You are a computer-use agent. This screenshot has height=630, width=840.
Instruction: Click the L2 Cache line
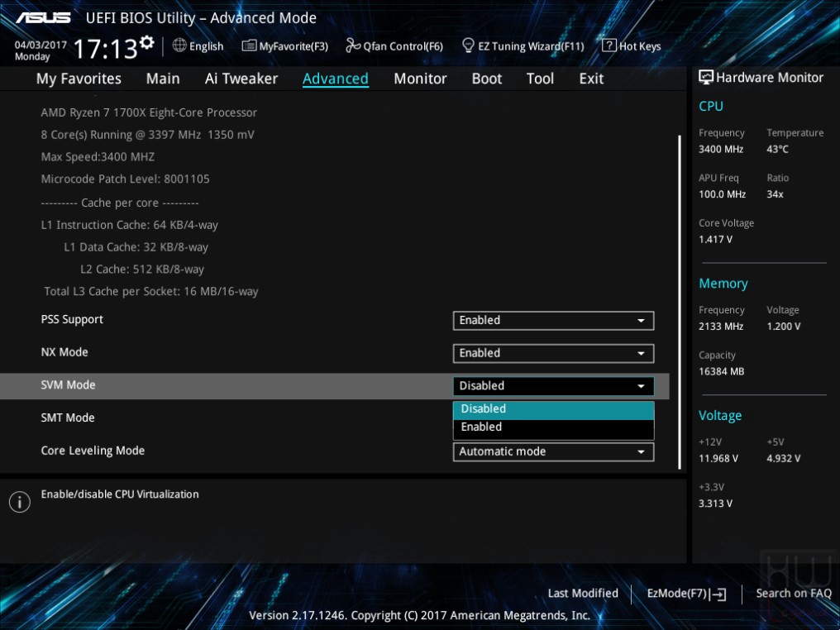tap(142, 269)
